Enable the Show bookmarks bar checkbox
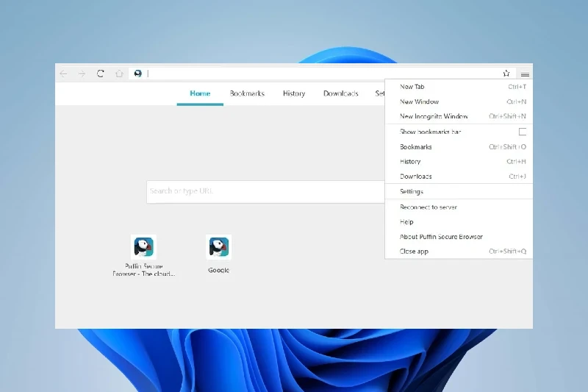Screen dimensions: 588x392 [x=523, y=132]
